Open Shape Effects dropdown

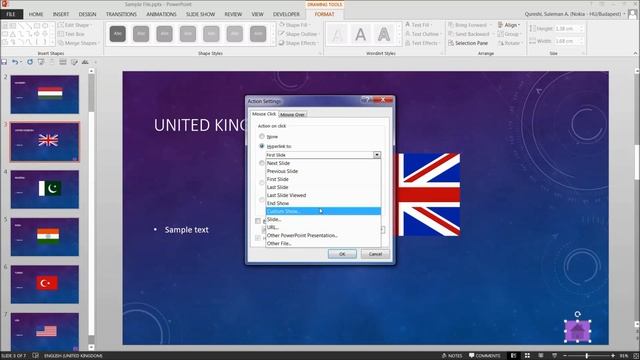click(298, 43)
